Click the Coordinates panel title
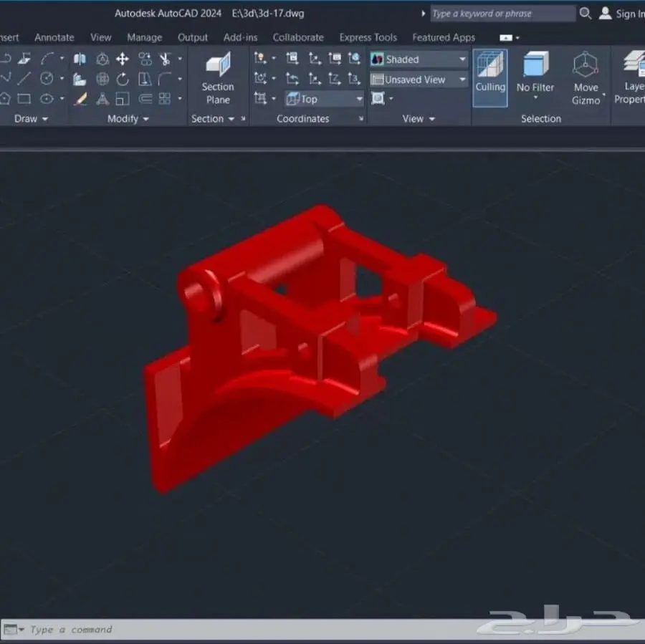The width and height of the screenshot is (645, 644). point(302,119)
